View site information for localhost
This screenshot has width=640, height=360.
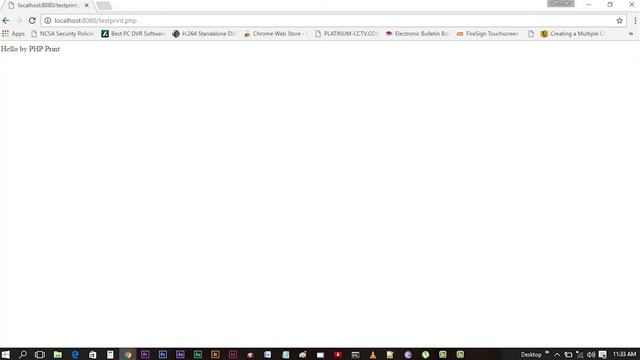(x=48, y=20)
